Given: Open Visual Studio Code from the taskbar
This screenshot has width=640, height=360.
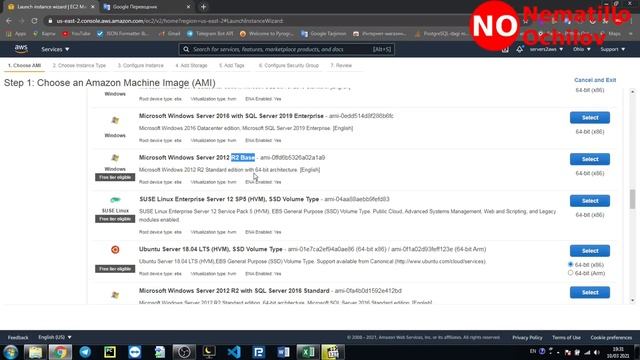Looking at the screenshot, I should click(x=234, y=352).
